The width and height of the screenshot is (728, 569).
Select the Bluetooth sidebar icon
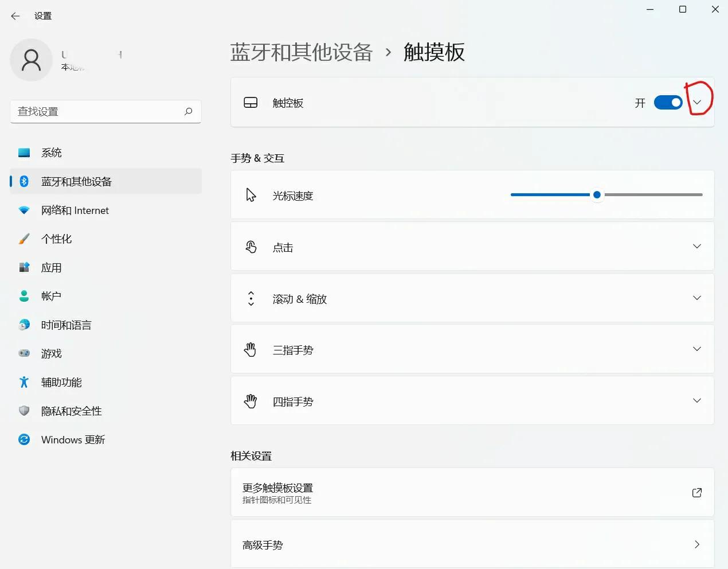point(24,181)
